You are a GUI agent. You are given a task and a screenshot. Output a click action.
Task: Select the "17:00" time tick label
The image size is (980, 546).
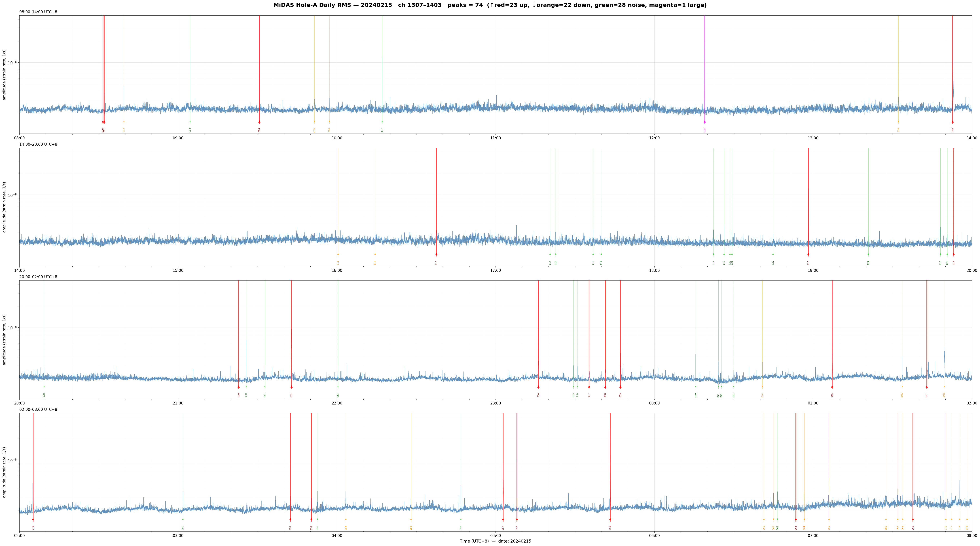pos(496,271)
